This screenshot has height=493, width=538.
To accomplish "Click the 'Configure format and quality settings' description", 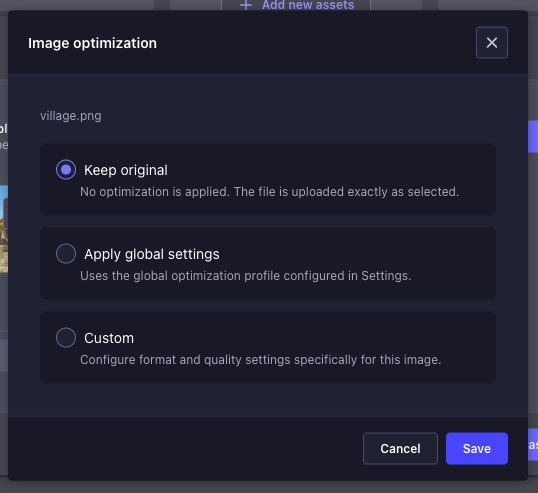I will pos(260,360).
